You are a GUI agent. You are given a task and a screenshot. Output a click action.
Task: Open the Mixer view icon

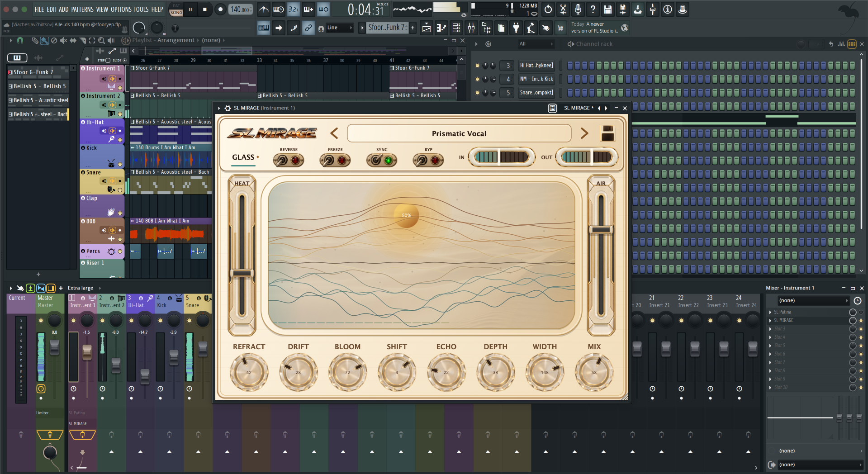[471, 28]
